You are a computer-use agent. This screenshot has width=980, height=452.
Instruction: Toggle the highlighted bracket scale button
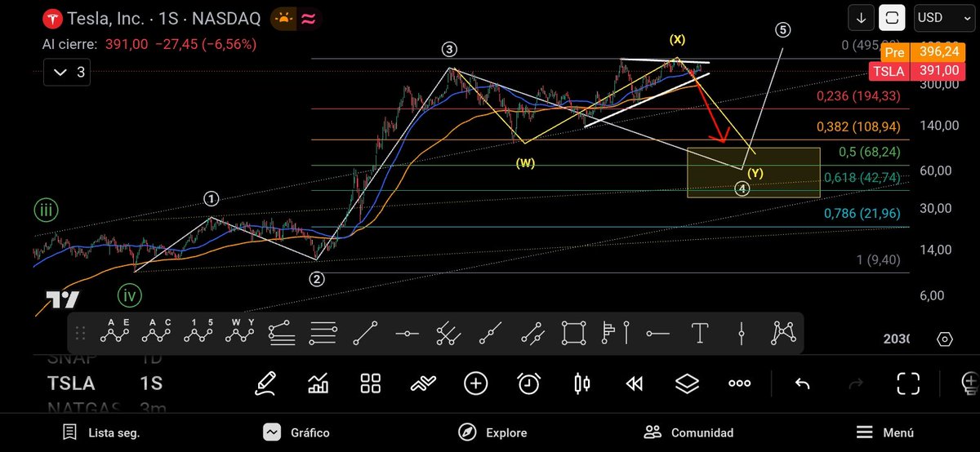(893, 17)
